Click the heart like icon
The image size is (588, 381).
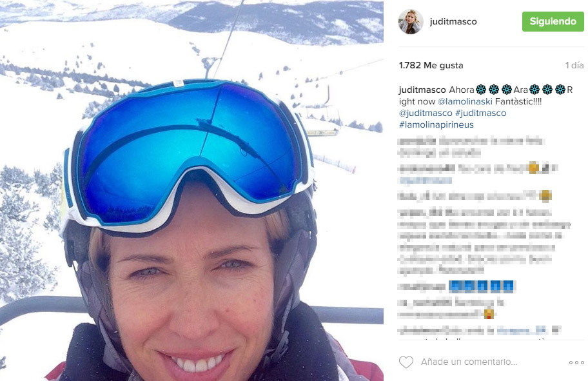pos(406,362)
